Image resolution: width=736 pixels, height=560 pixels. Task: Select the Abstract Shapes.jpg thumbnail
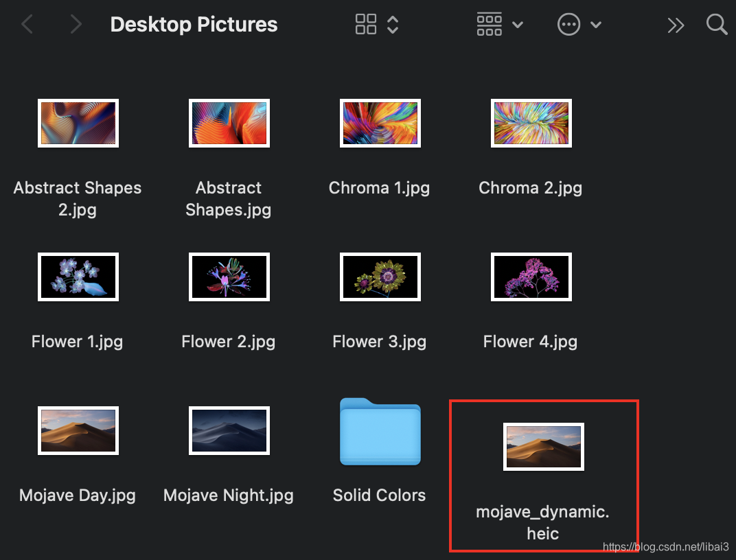229,124
